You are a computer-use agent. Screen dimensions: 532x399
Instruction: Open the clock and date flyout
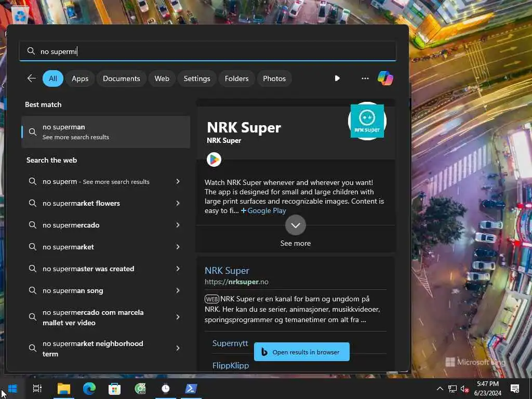coord(487,389)
